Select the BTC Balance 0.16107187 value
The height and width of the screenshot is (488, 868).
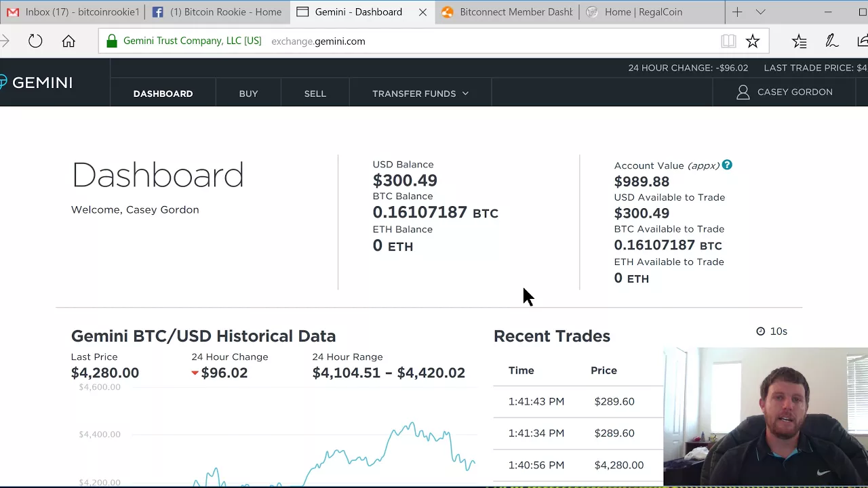(435, 212)
